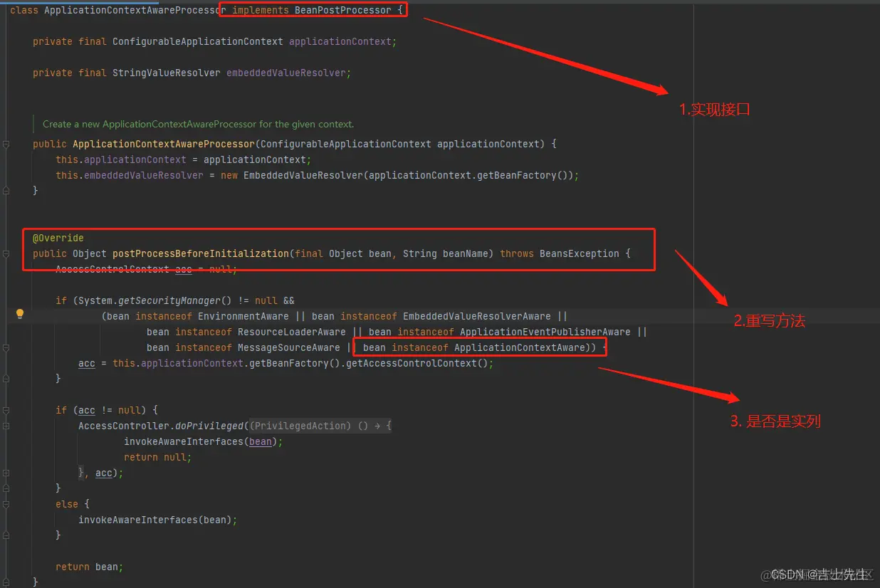This screenshot has width=880, height=588.
Task: Click ApplicationContextAware in instanceof check
Action: (x=520, y=347)
